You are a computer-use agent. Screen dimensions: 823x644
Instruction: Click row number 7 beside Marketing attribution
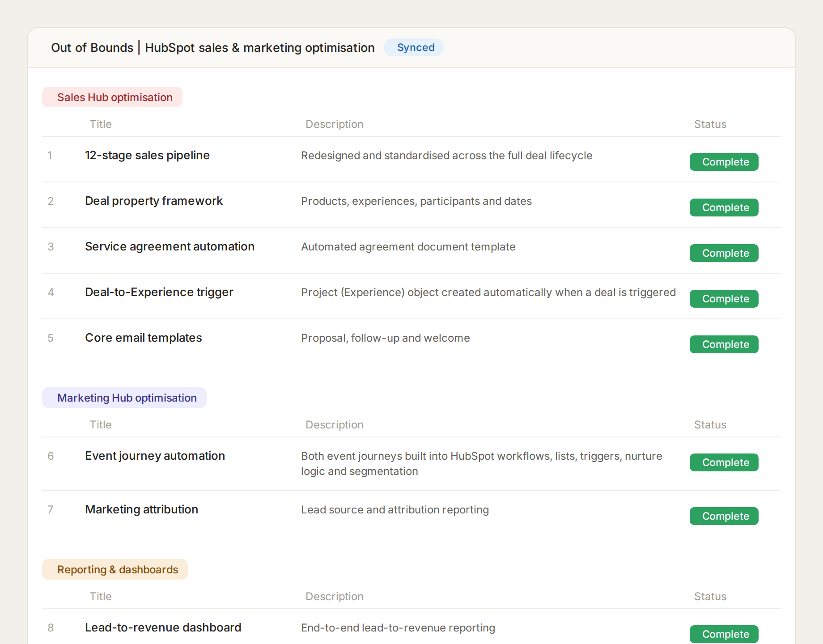51,510
